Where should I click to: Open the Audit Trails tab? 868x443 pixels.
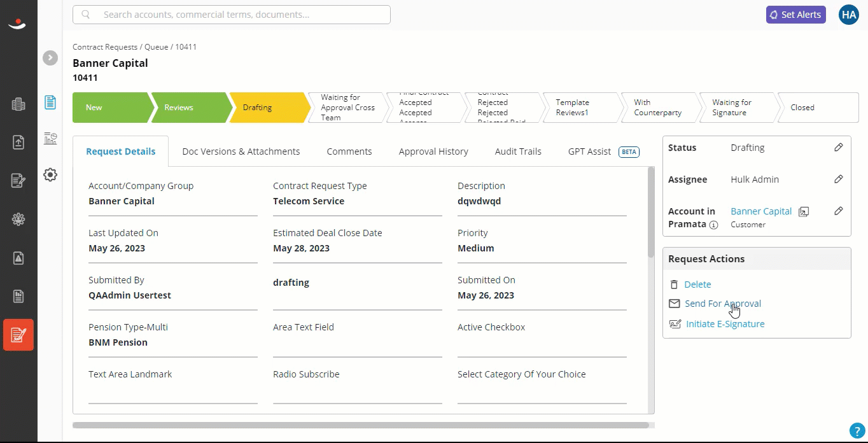(518, 151)
